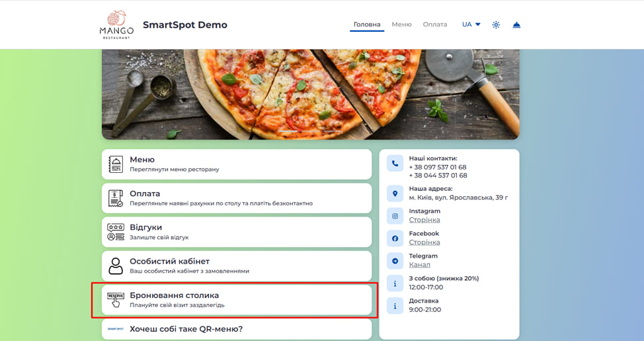The image size is (644, 341).
Task: Click the Instagram icon
Action: (x=395, y=216)
